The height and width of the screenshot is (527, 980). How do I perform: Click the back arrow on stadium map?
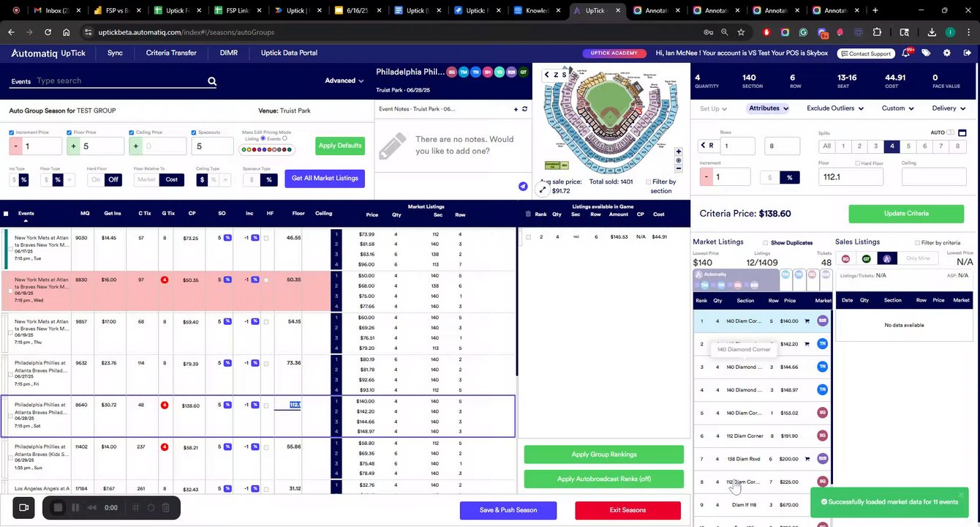pos(546,75)
